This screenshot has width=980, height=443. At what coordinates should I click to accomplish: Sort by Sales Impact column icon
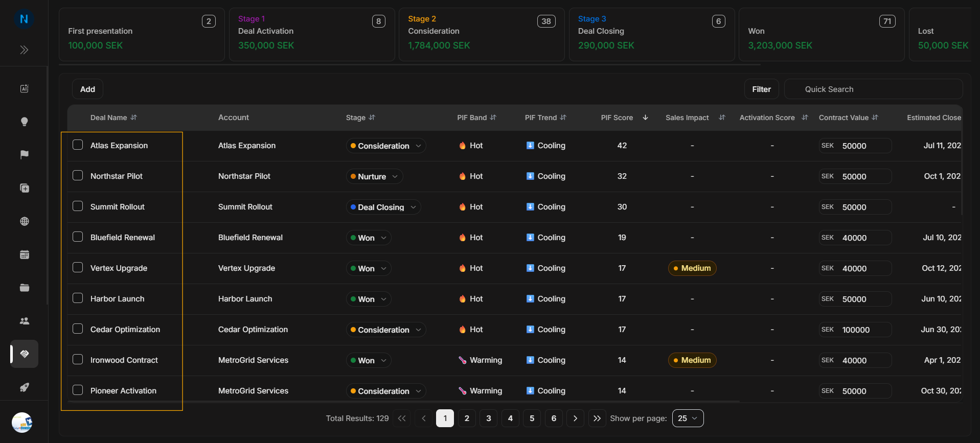click(x=722, y=118)
